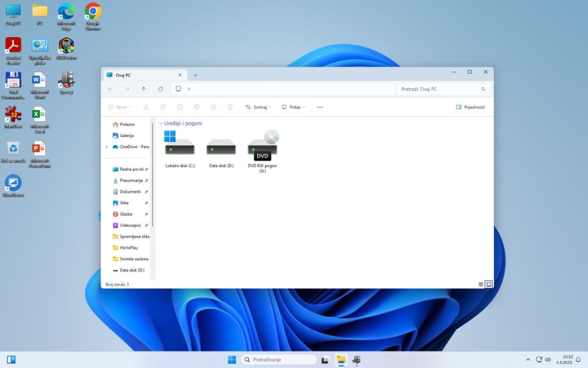
Task: Go up one folder level
Action: [143, 89]
